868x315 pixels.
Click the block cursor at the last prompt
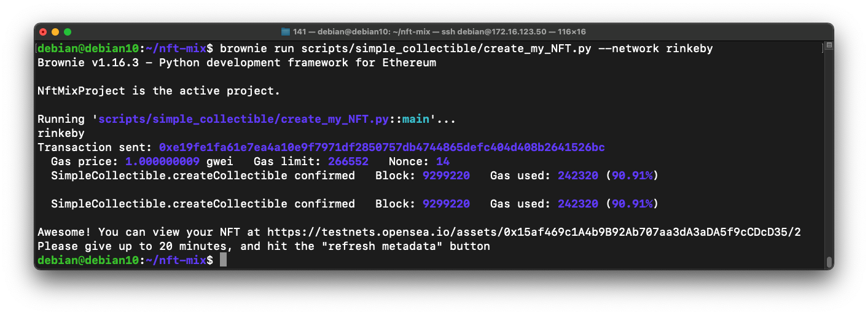click(223, 260)
